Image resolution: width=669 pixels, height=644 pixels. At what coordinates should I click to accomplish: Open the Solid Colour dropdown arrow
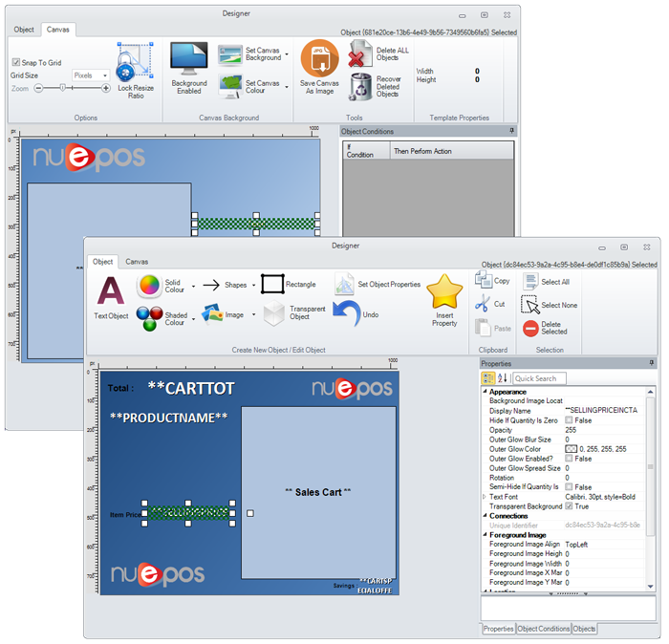pos(194,285)
